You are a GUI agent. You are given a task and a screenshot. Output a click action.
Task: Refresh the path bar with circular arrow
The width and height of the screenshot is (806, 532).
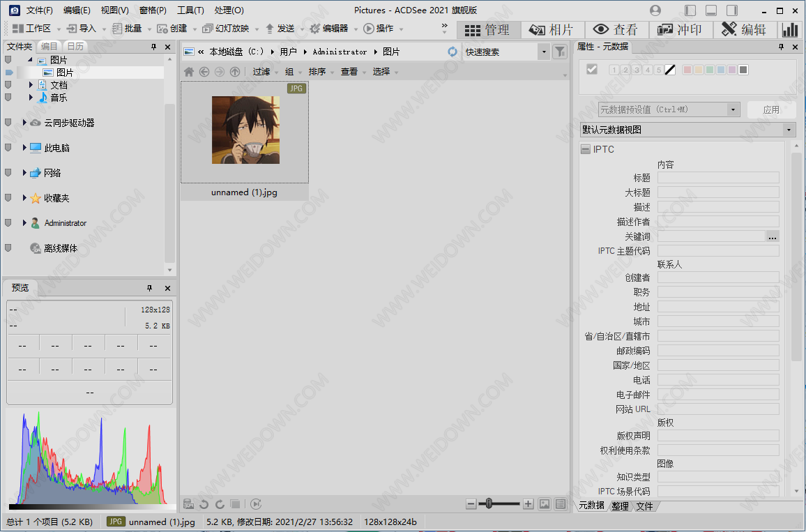[453, 52]
